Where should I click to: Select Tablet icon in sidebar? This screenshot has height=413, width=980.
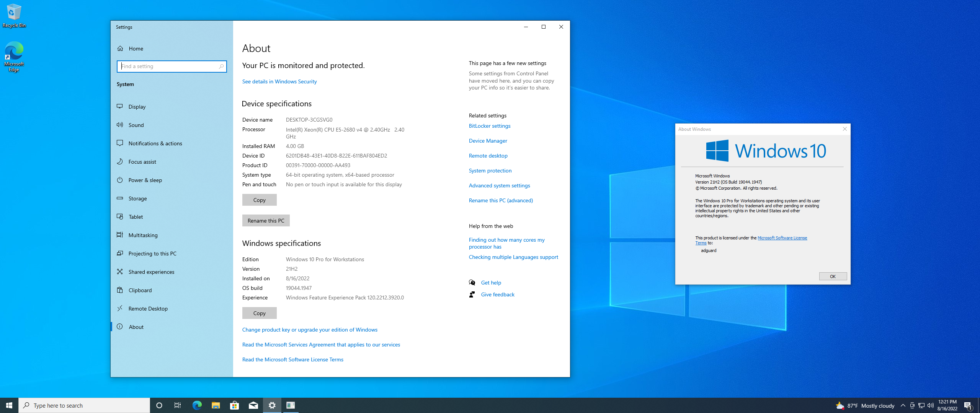(120, 216)
